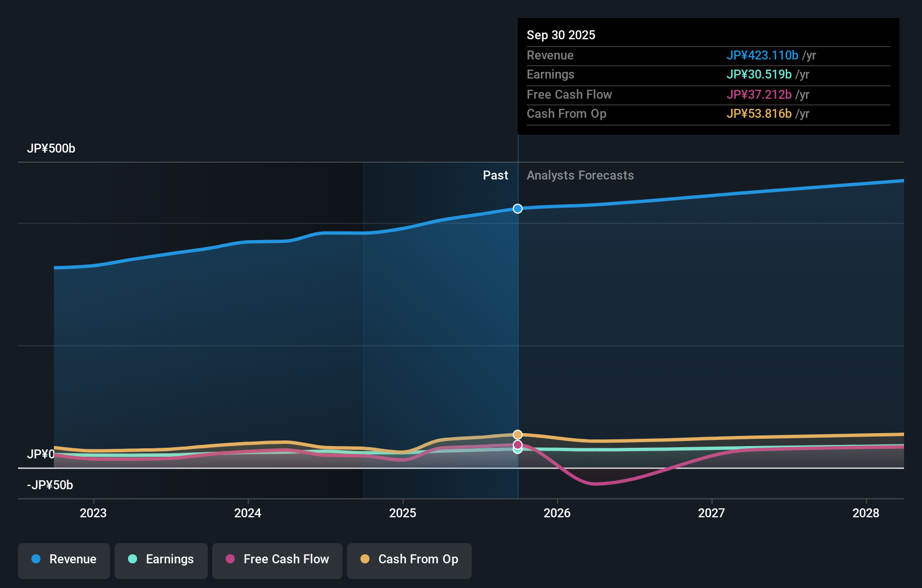The width and height of the screenshot is (922, 588).
Task: Toggle the Earnings series visibility
Action: [161, 561]
